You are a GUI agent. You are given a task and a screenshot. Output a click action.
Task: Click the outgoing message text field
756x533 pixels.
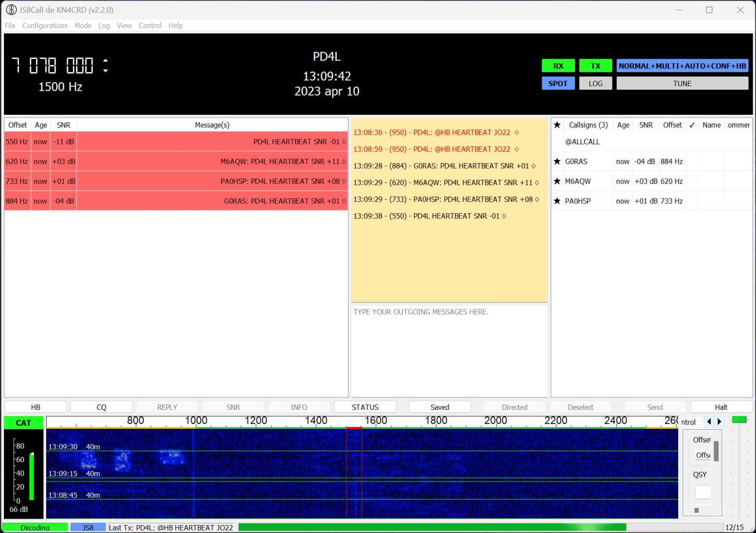(449, 350)
